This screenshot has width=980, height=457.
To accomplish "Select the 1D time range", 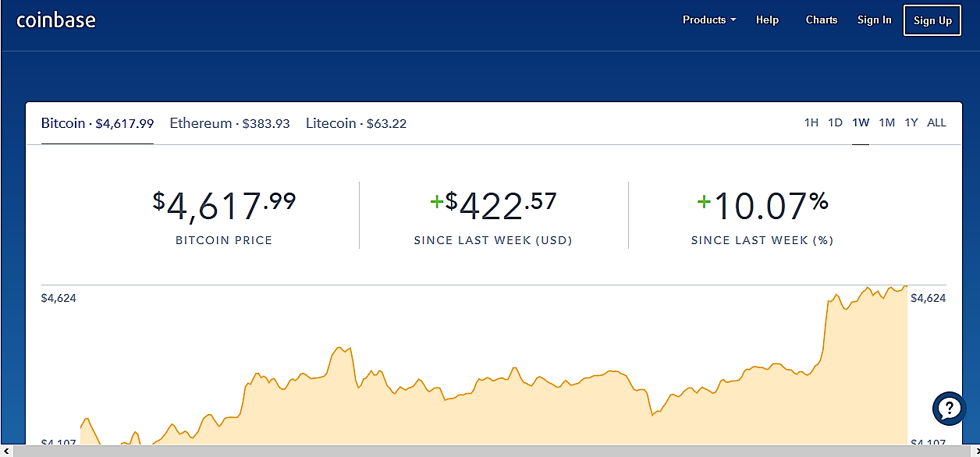I will coord(836,122).
